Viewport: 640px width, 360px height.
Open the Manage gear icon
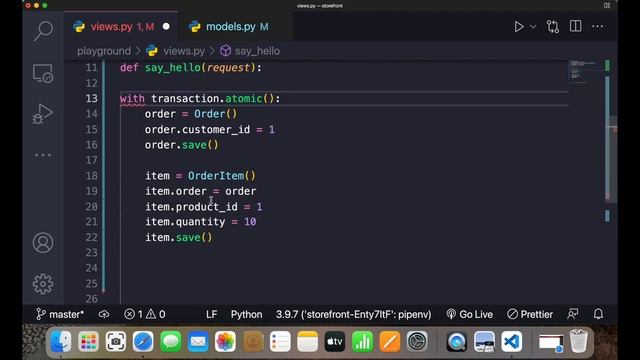point(43,284)
